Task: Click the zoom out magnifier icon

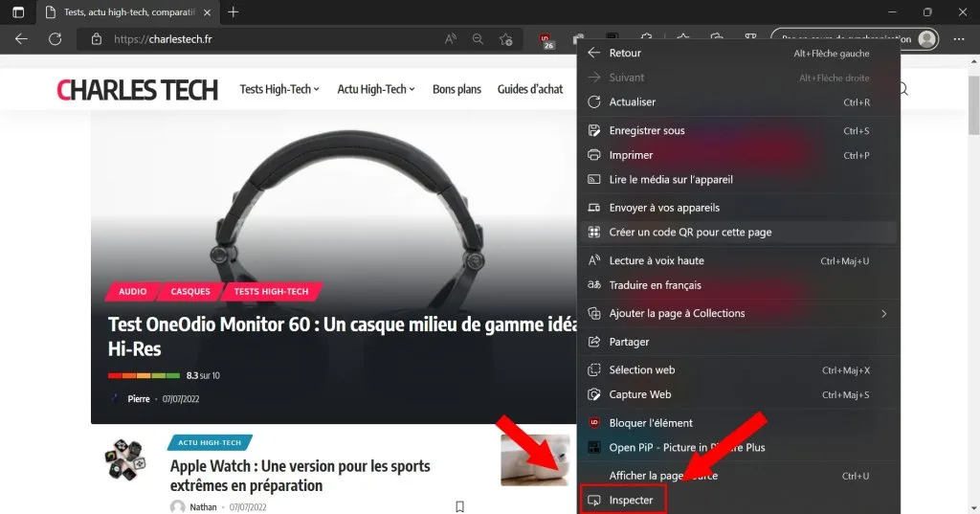Action: (x=478, y=39)
